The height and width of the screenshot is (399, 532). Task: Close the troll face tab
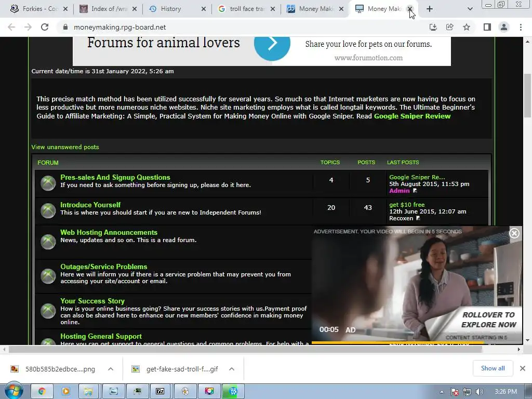[273, 9]
